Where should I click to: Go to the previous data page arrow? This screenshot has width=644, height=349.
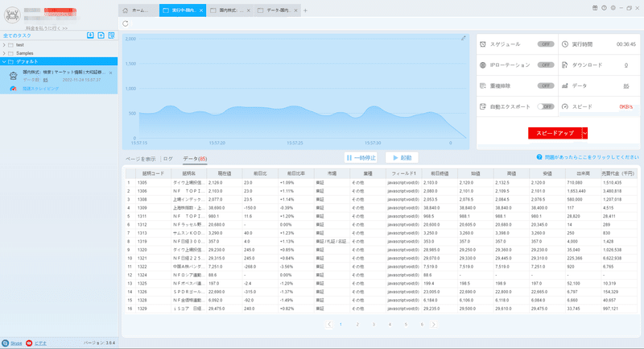pyautogui.click(x=329, y=324)
